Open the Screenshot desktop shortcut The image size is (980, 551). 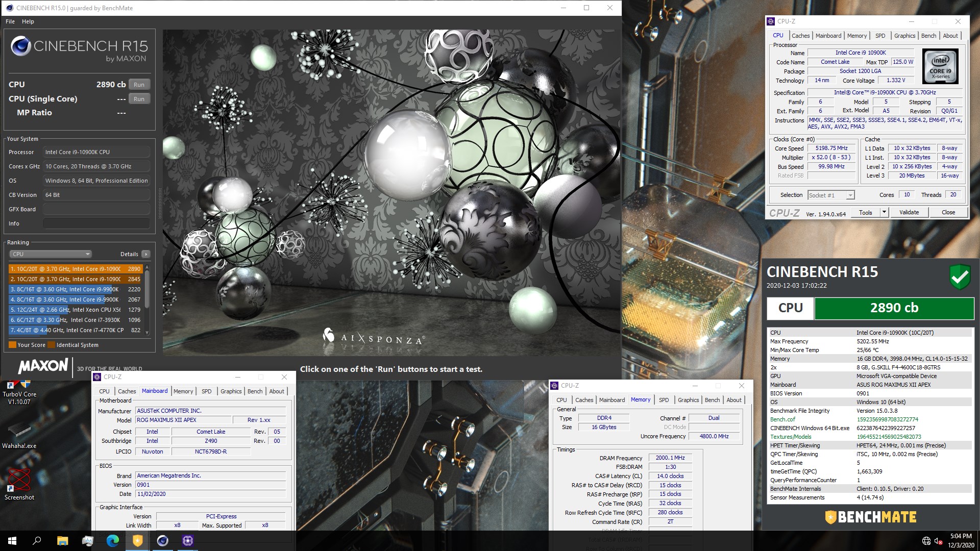pos(19,485)
